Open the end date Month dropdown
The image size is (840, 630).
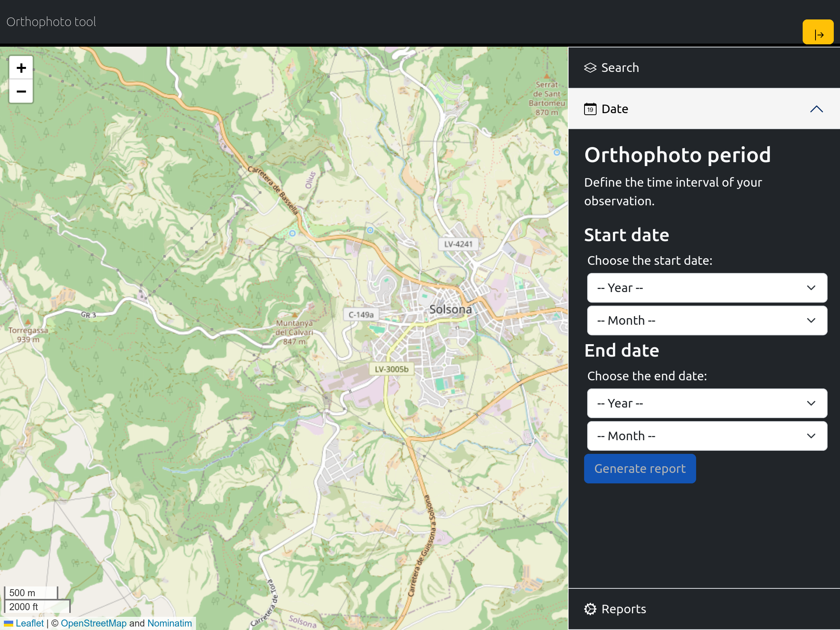point(707,436)
